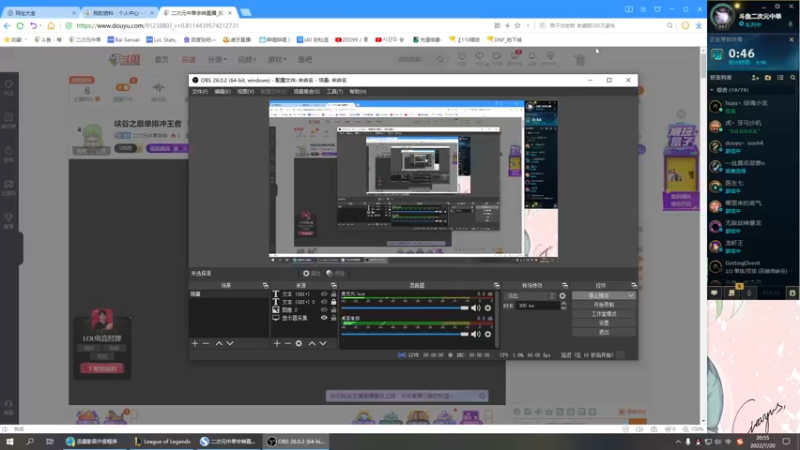Remove selected source with minus icon

288,343
